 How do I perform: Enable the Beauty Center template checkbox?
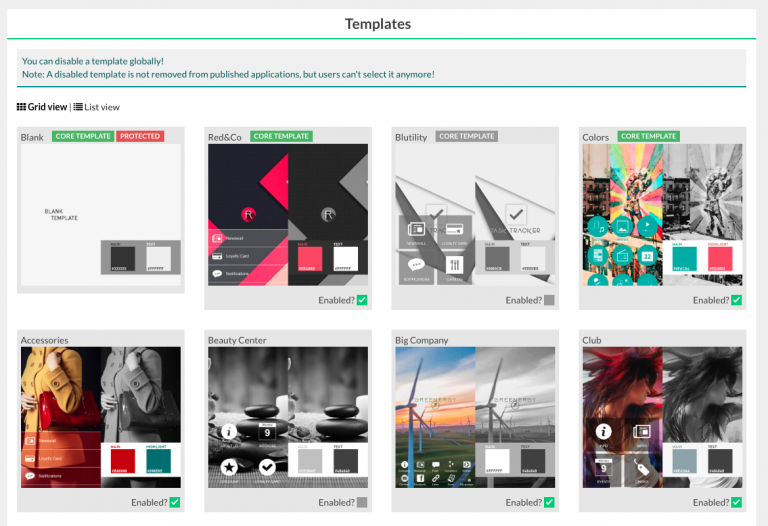click(x=362, y=502)
